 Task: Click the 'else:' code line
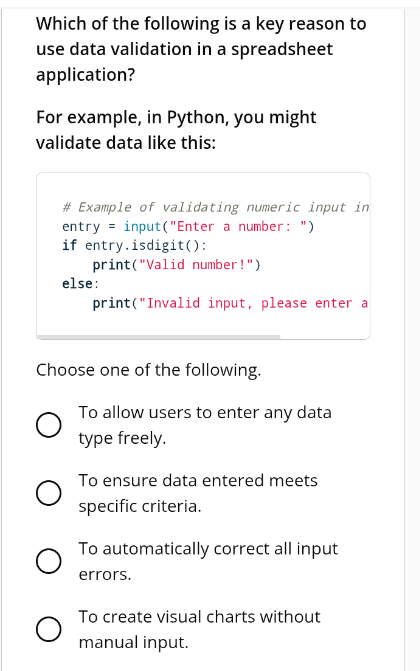pos(80,284)
